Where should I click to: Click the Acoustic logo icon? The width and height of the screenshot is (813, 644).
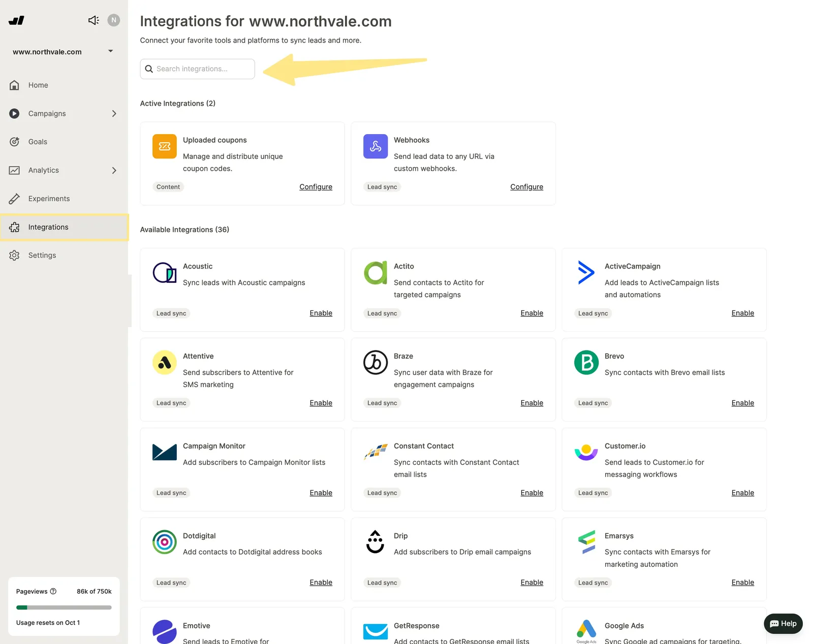click(x=165, y=273)
